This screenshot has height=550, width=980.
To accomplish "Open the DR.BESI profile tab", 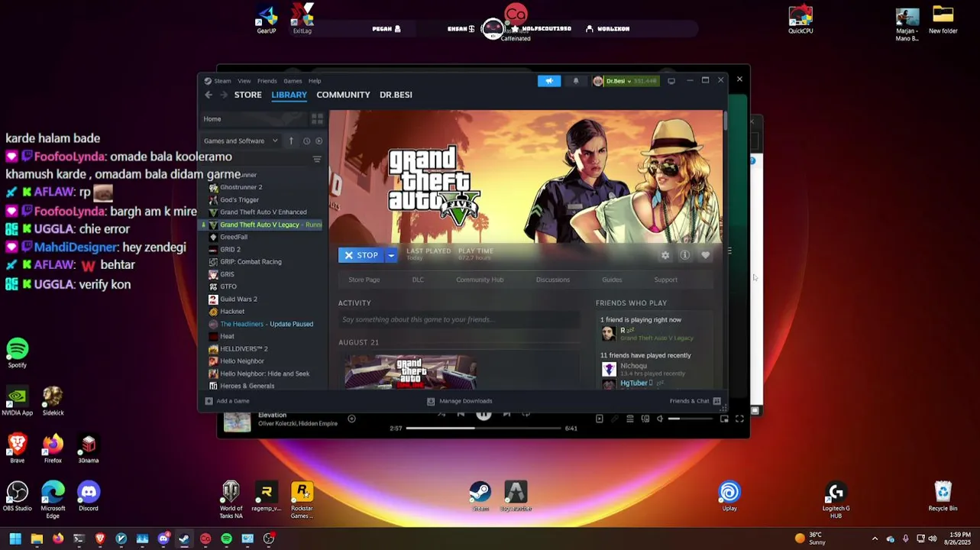I will click(396, 95).
